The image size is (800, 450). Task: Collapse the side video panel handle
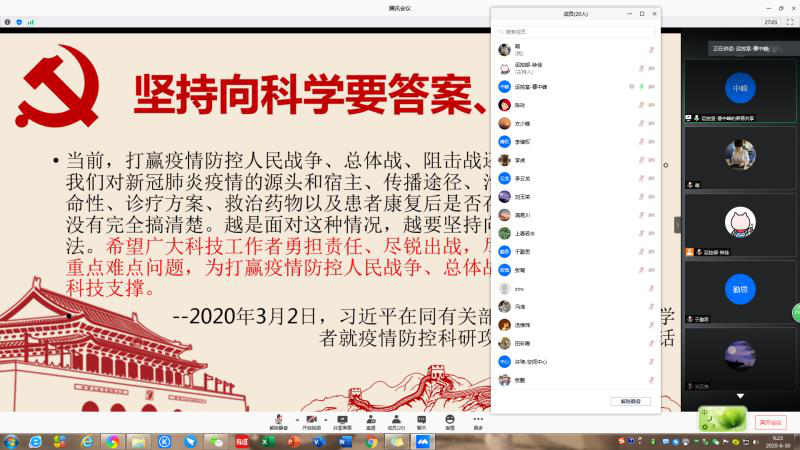coord(677,225)
